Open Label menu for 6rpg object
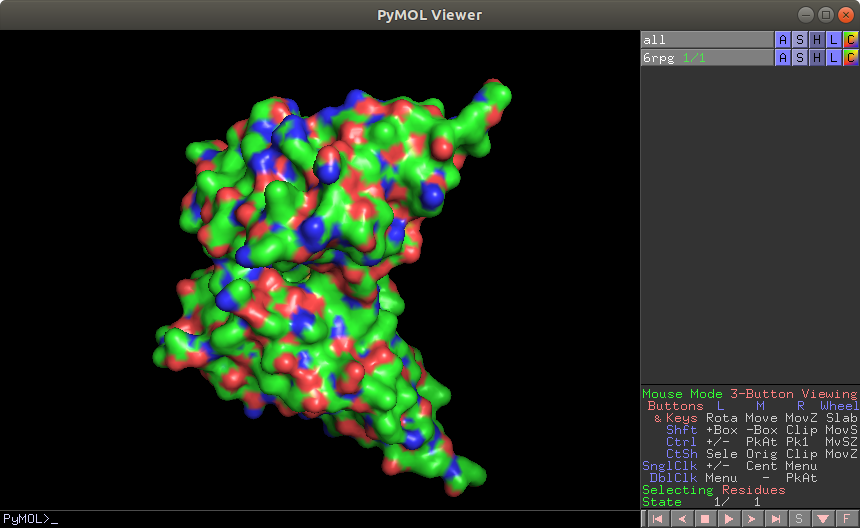Screen dimensions: 860x528 tap(834, 57)
